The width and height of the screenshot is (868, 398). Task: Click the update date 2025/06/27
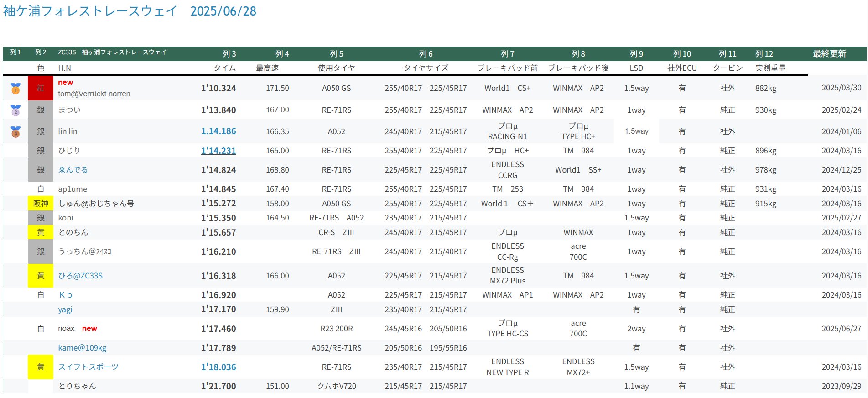tap(842, 328)
